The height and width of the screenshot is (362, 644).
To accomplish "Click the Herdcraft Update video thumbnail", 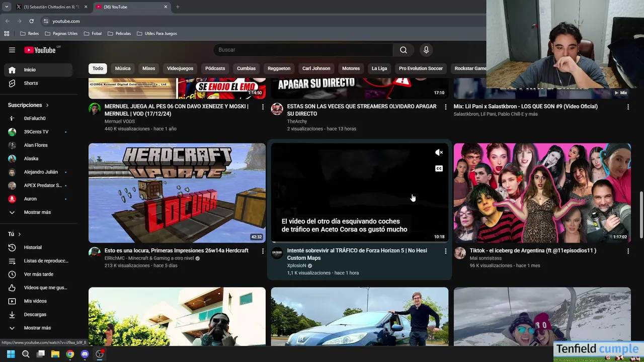I will tap(177, 193).
